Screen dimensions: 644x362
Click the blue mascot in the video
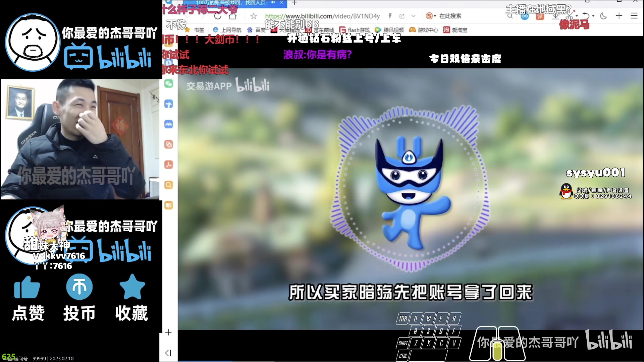(x=412, y=193)
